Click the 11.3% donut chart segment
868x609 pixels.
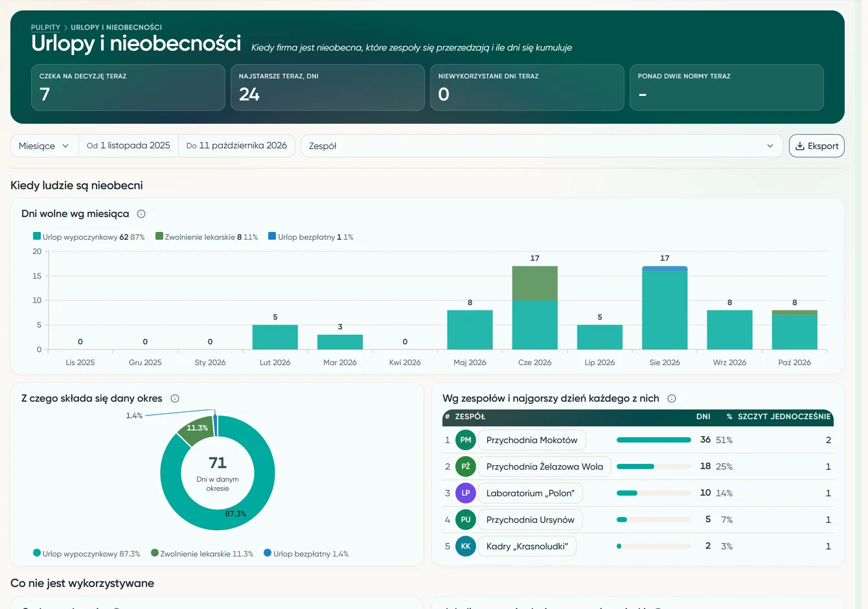(196, 430)
